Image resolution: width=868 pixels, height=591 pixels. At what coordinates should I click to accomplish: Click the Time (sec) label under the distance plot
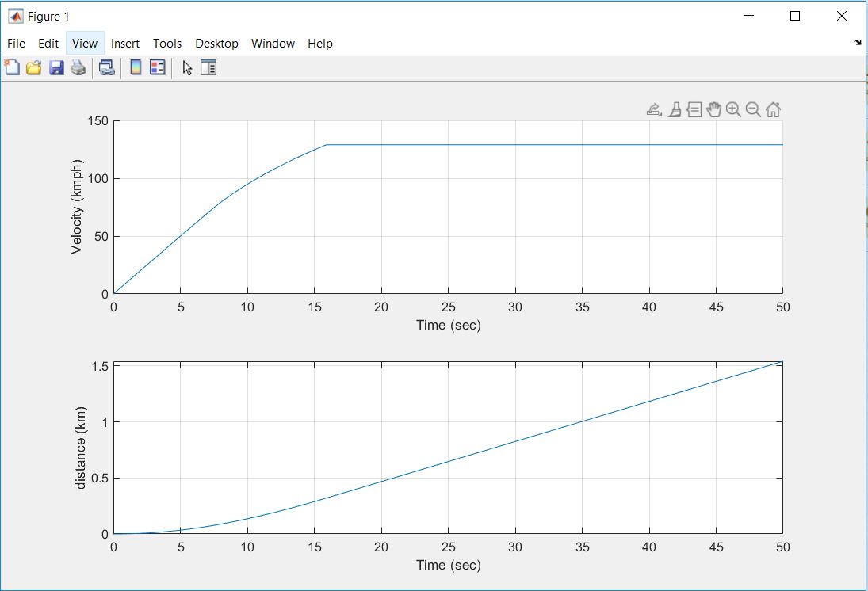pos(449,565)
